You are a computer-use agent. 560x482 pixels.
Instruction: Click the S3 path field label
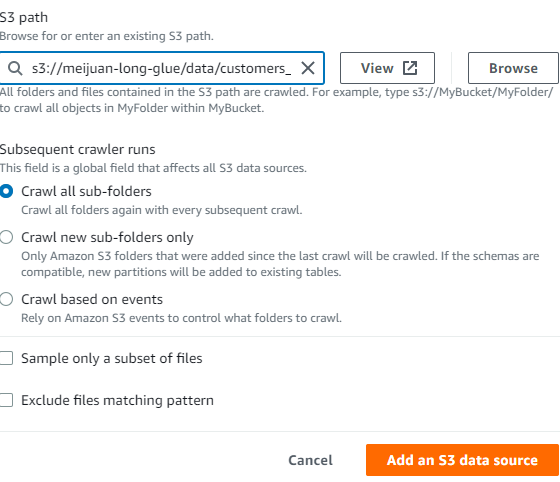[x=24, y=17]
